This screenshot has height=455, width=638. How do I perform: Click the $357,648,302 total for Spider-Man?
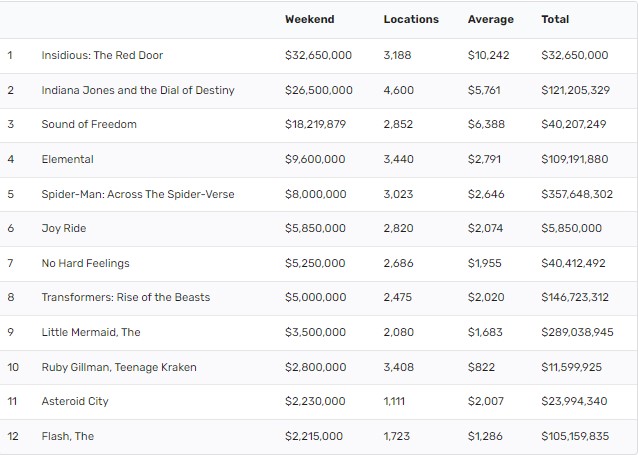[x=576, y=194]
